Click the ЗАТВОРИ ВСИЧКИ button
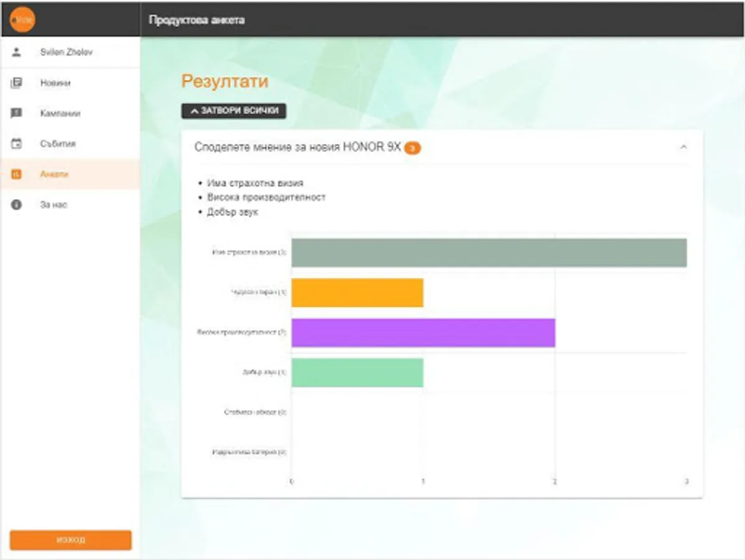 (234, 111)
